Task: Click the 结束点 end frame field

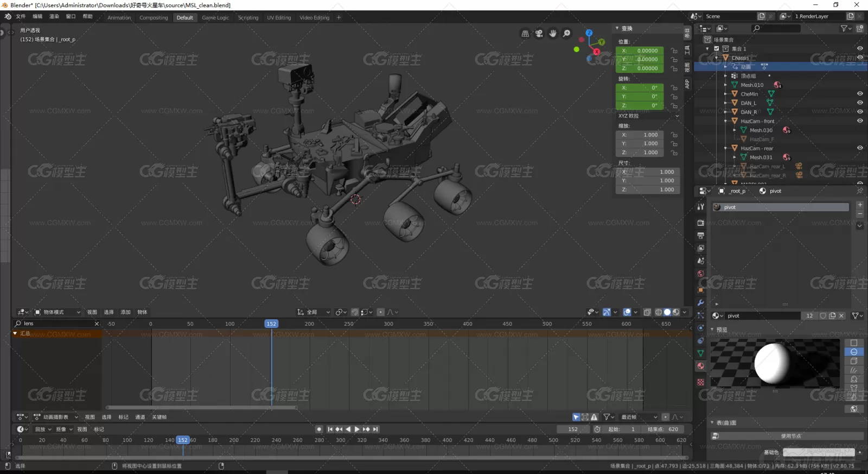Action: pos(663,429)
